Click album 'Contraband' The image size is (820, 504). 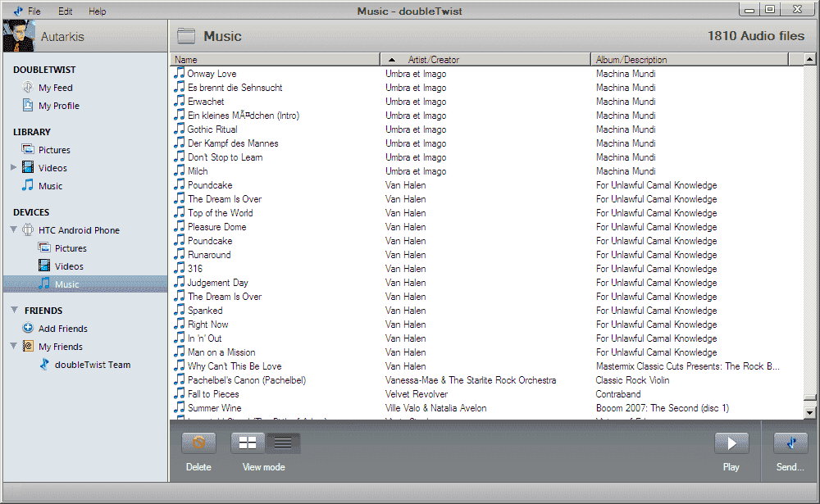point(617,394)
